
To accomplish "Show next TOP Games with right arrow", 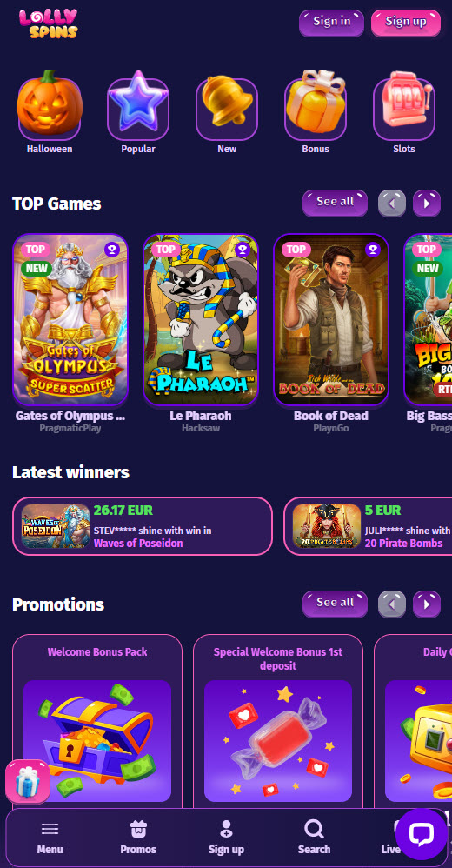I will point(427,204).
